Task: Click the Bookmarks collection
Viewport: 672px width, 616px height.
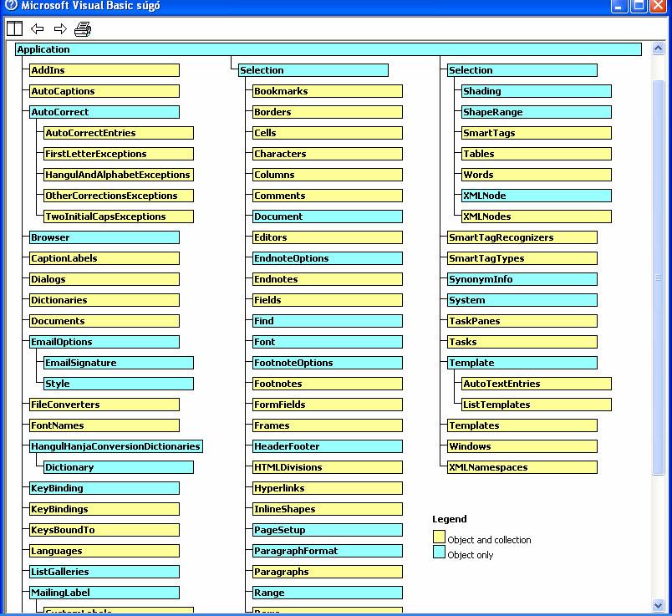Action: tap(328, 91)
